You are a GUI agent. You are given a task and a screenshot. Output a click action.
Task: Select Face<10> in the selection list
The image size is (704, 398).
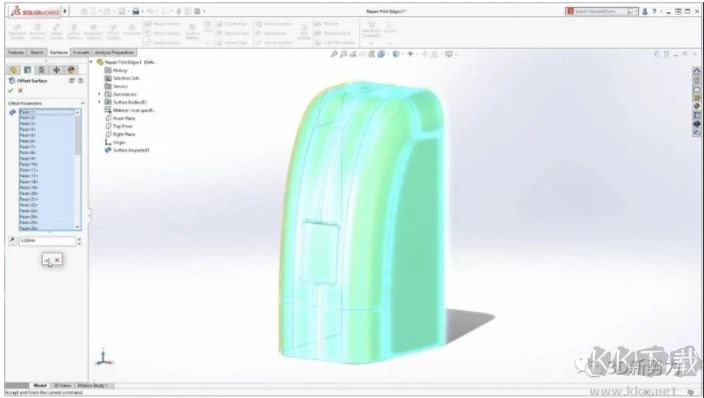point(46,164)
